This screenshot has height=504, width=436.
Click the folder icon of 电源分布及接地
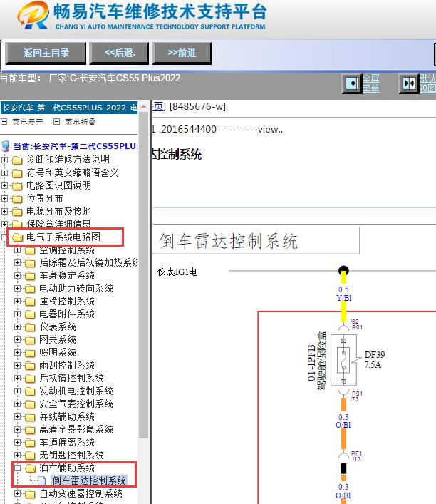[17, 212]
